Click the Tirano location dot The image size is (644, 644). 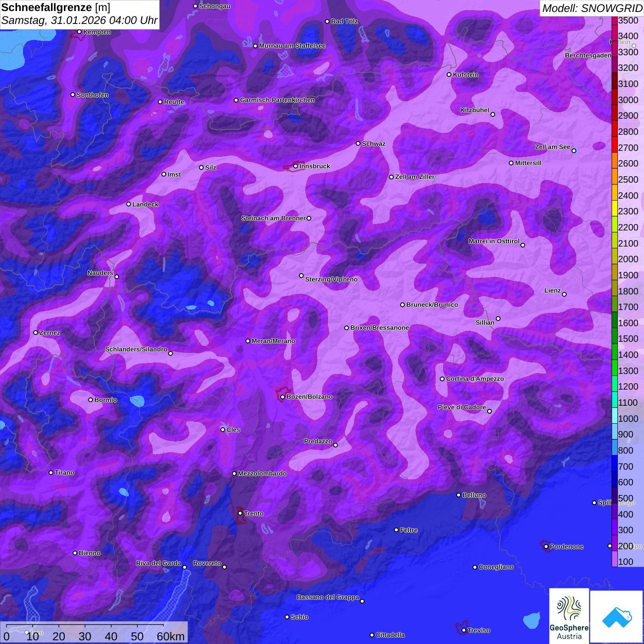[51, 472]
